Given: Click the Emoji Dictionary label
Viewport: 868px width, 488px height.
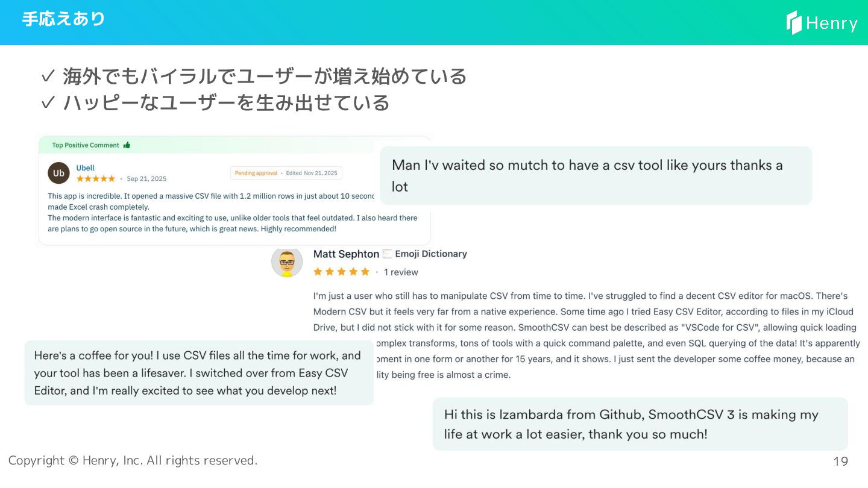Looking at the screenshot, I should tap(431, 254).
